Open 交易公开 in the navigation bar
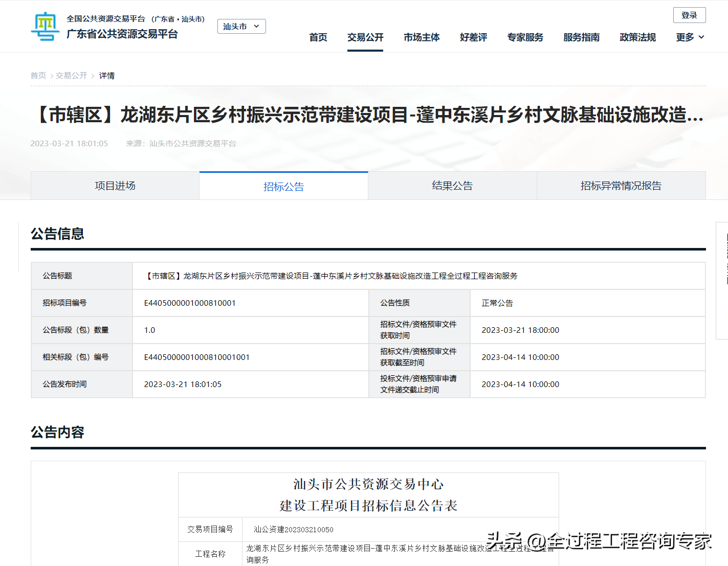Viewport: 728px width, 566px height. (365, 37)
